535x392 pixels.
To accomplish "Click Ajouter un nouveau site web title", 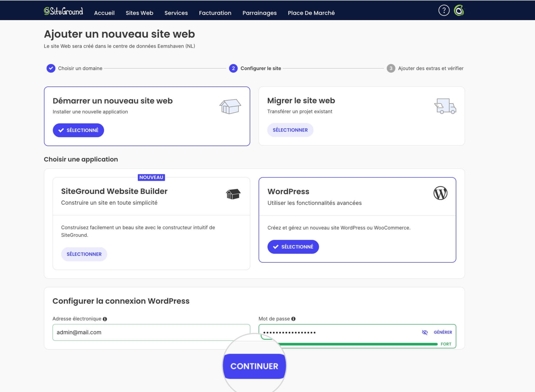I will pyautogui.click(x=119, y=34).
